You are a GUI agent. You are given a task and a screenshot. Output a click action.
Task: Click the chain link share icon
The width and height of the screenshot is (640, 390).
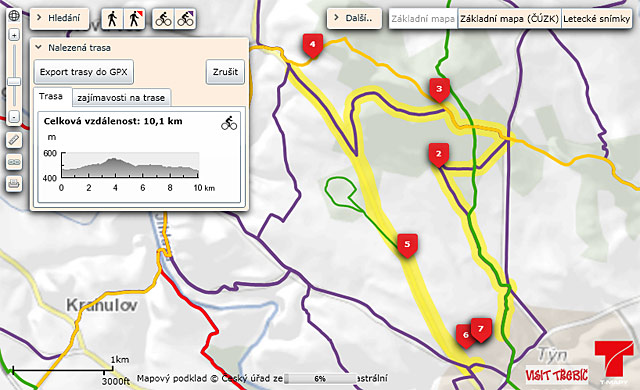point(14,162)
